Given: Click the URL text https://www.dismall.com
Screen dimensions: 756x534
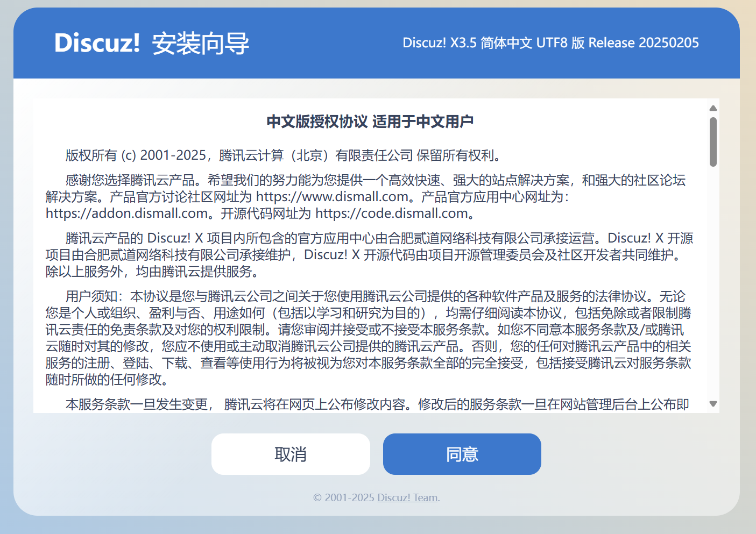Looking at the screenshot, I should [x=332, y=197].
